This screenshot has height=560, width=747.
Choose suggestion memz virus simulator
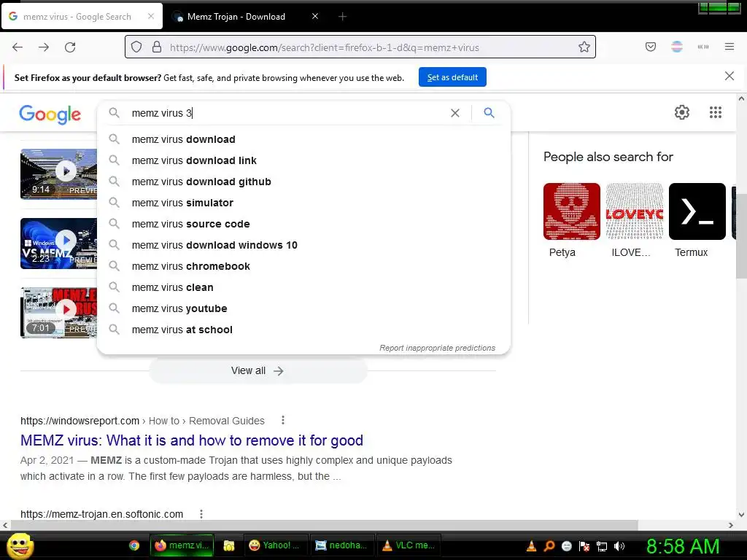303,203
